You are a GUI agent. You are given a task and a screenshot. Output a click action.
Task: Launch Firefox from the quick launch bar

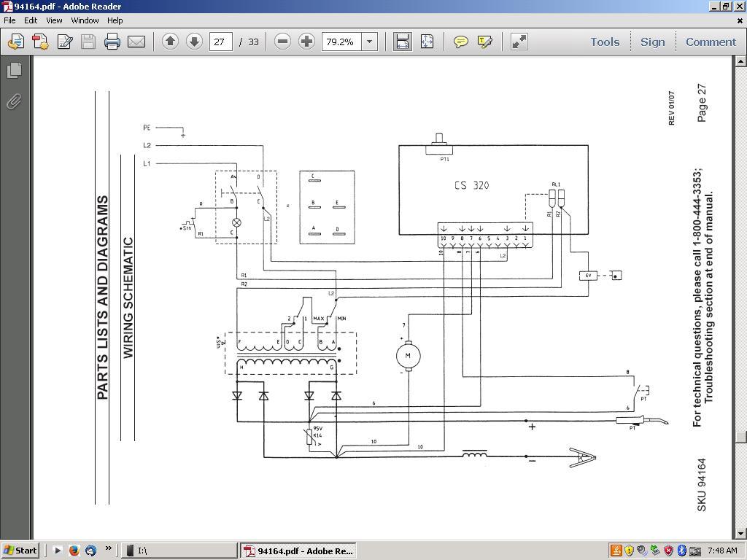(74, 551)
